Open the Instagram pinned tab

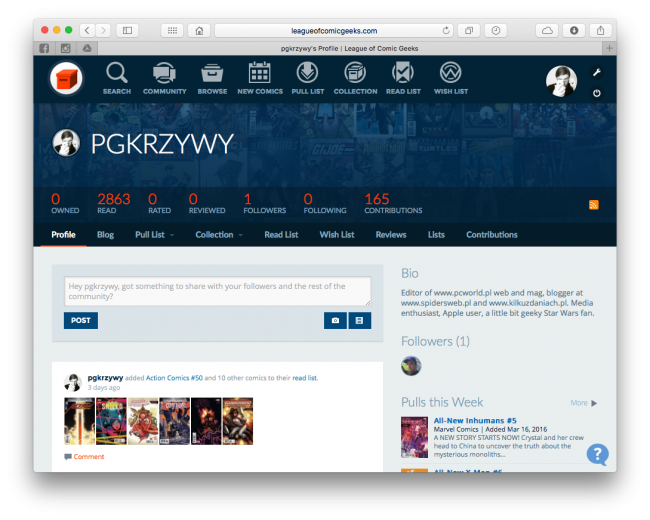65,49
